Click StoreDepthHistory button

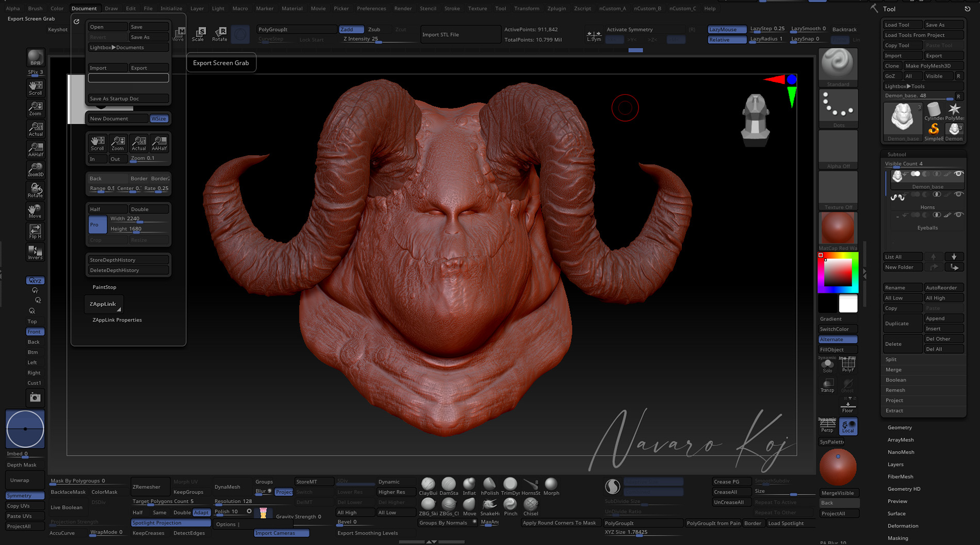pyautogui.click(x=128, y=260)
